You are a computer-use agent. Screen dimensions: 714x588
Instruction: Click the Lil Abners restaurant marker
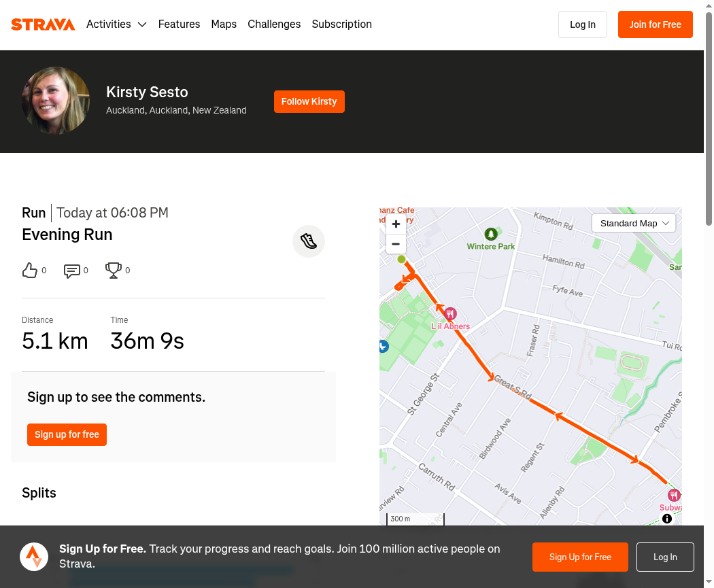[x=450, y=313]
